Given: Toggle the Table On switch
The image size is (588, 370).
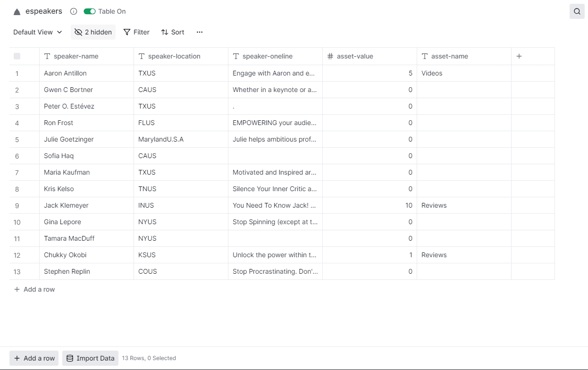Looking at the screenshot, I should [x=90, y=11].
